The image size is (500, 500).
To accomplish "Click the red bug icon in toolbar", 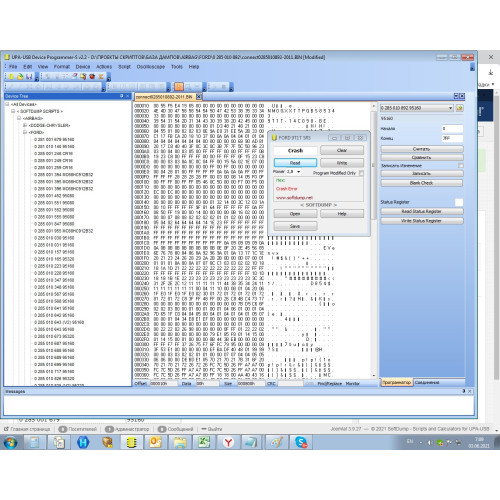I will tap(92, 77).
